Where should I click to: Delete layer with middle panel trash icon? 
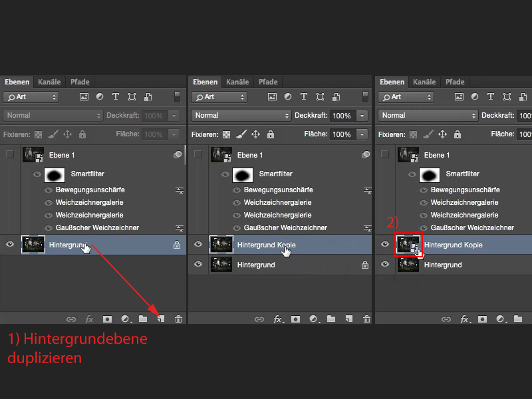(x=367, y=319)
